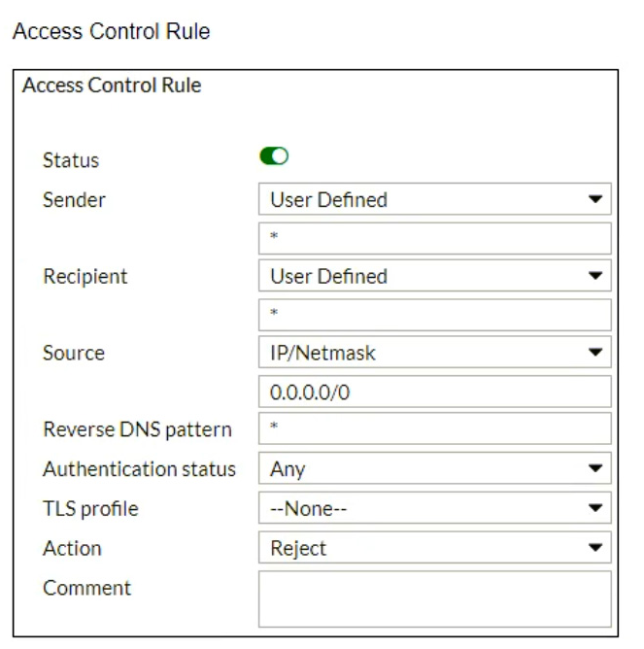This screenshot has width=644, height=649.
Task: Focus the Recipient pattern text field
Action: 434,315
